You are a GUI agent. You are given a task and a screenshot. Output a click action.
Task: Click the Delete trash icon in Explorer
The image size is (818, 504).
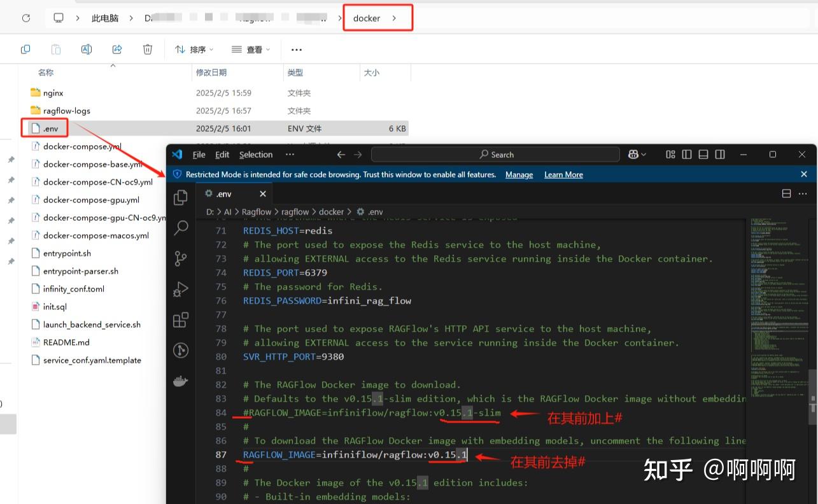coord(148,49)
